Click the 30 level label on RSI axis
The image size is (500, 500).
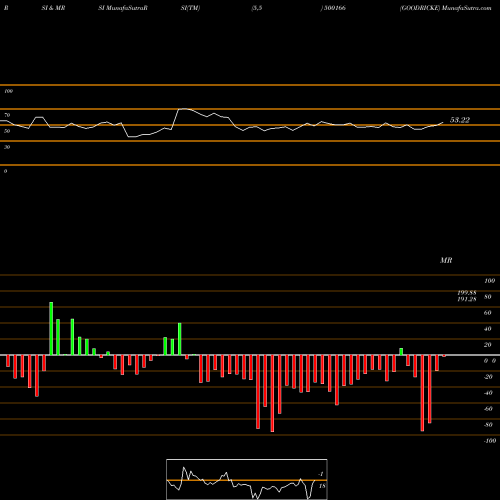pos(7,147)
